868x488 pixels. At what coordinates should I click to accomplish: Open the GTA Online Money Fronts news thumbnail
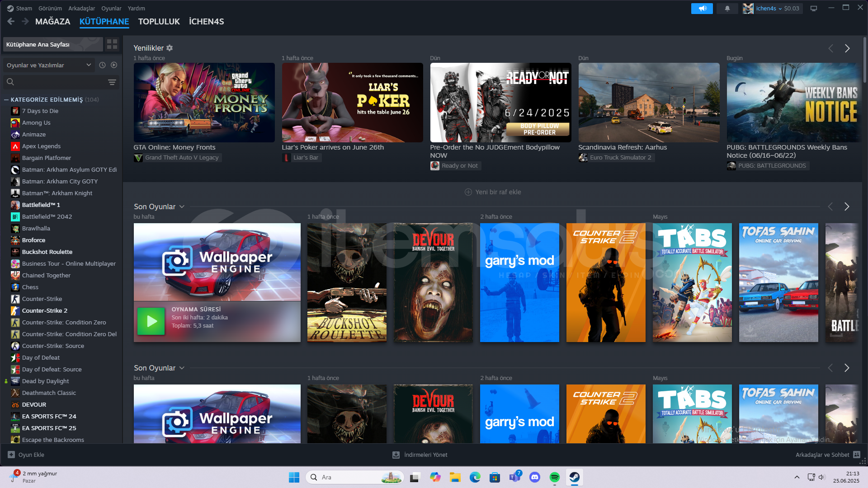click(204, 103)
